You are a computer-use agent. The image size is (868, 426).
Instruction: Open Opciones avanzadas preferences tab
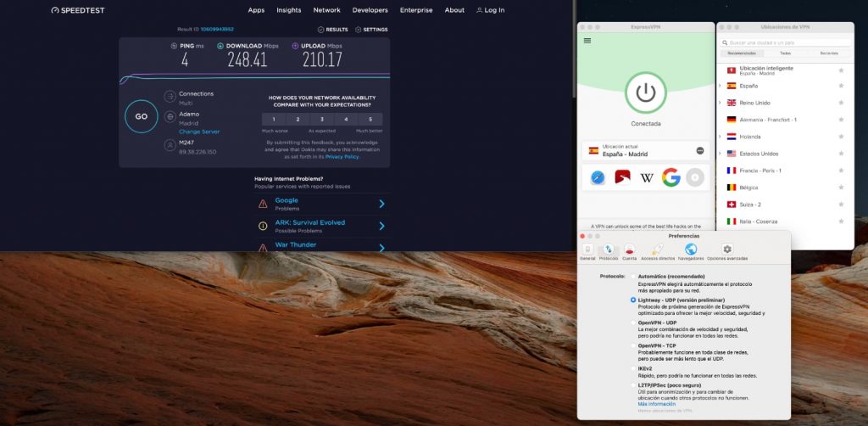727,252
